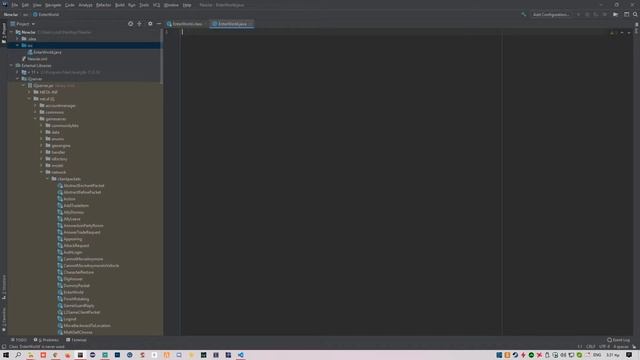The height and width of the screenshot is (360, 640).
Task: Collapse the External Libraries node
Action: point(11,65)
